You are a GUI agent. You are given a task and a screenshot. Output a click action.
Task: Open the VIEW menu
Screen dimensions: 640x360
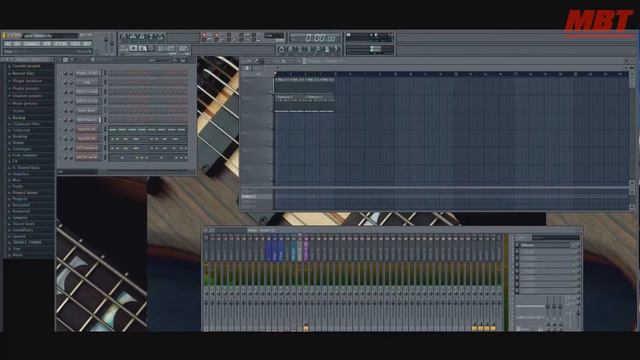(47, 44)
